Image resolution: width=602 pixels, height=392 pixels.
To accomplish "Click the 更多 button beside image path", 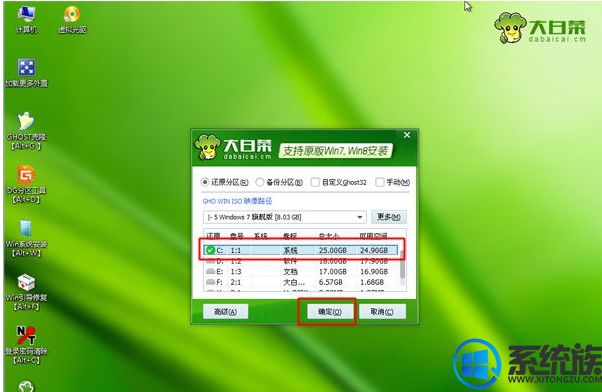I will (x=389, y=217).
